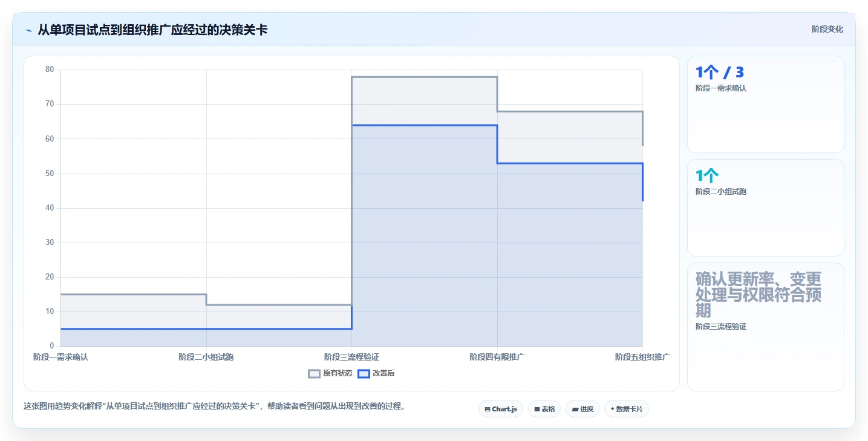Click the 阶段三流程验证 card caption
Screen dimensions: 868x441
721,327
